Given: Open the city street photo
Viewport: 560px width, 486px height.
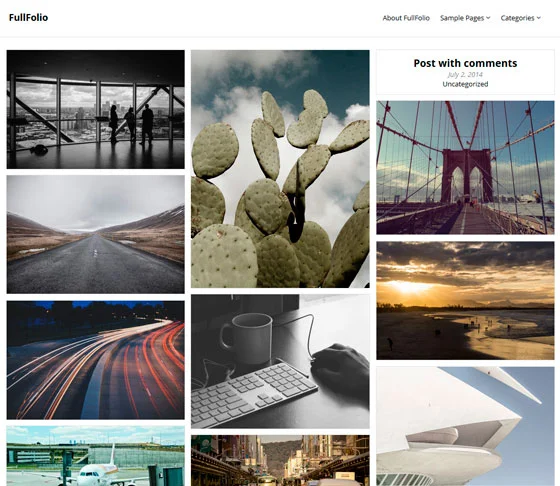Looking at the screenshot, I should [x=280, y=461].
